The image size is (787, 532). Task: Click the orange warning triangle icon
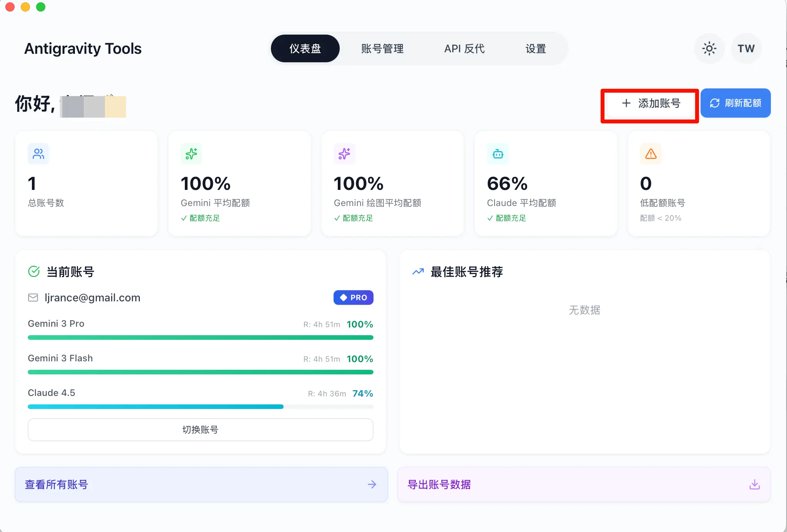651,154
